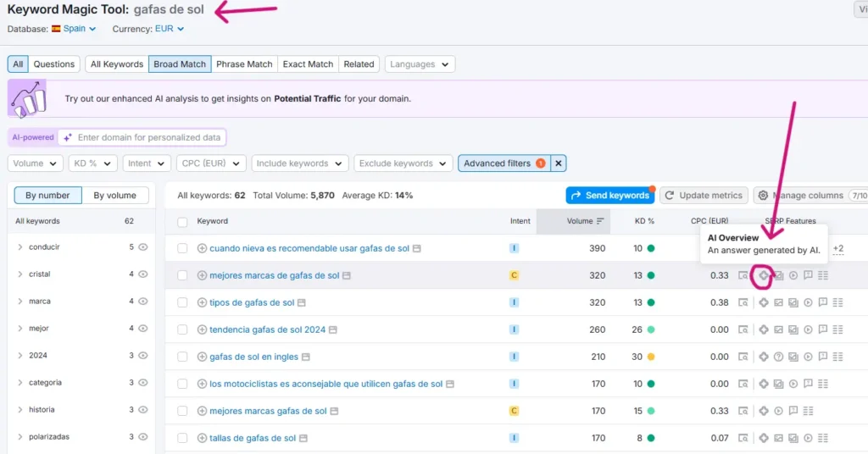Click related searches icon in tendencia gafas de sol 2024 row
This screenshot has width=868, height=454.
[838, 329]
